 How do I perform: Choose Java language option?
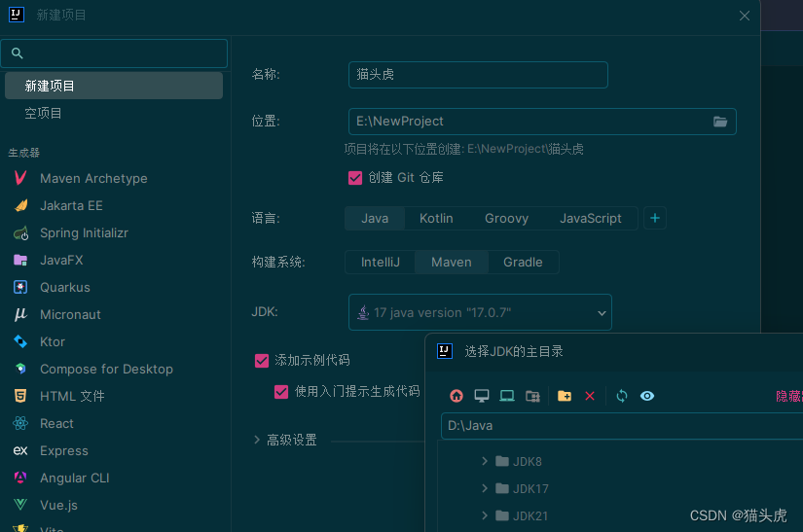coord(375,219)
